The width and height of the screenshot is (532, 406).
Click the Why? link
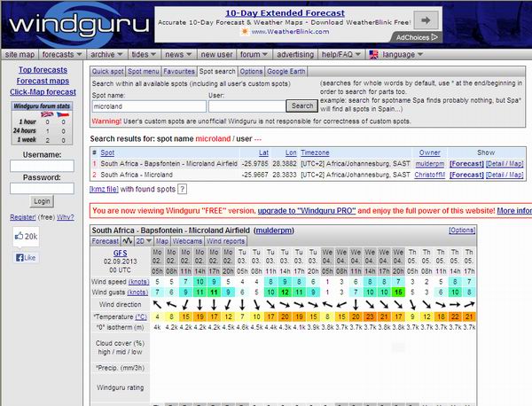click(65, 217)
